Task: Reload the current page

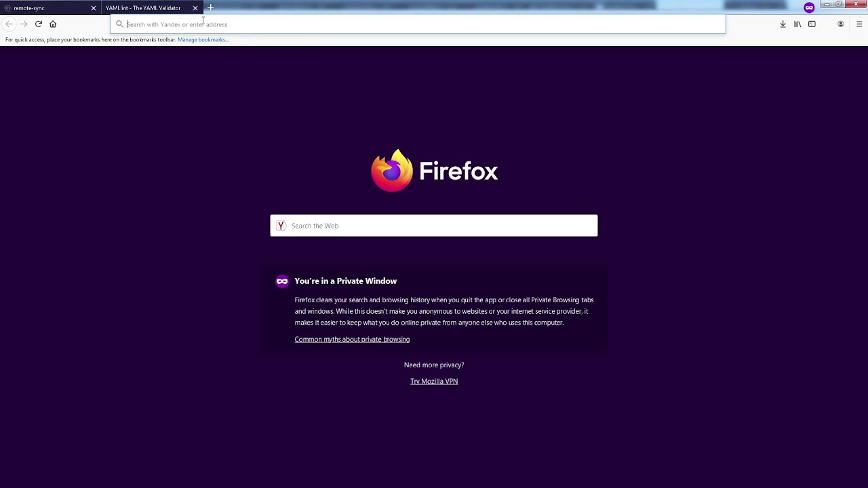Action: click(39, 24)
